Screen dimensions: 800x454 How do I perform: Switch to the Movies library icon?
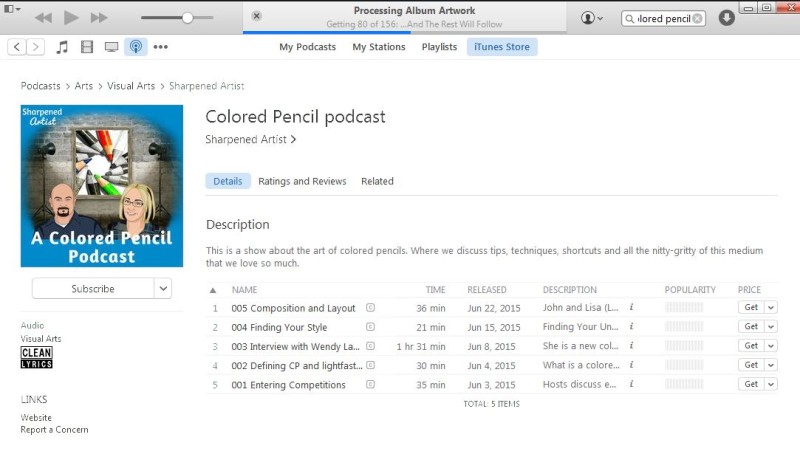pyautogui.click(x=87, y=47)
